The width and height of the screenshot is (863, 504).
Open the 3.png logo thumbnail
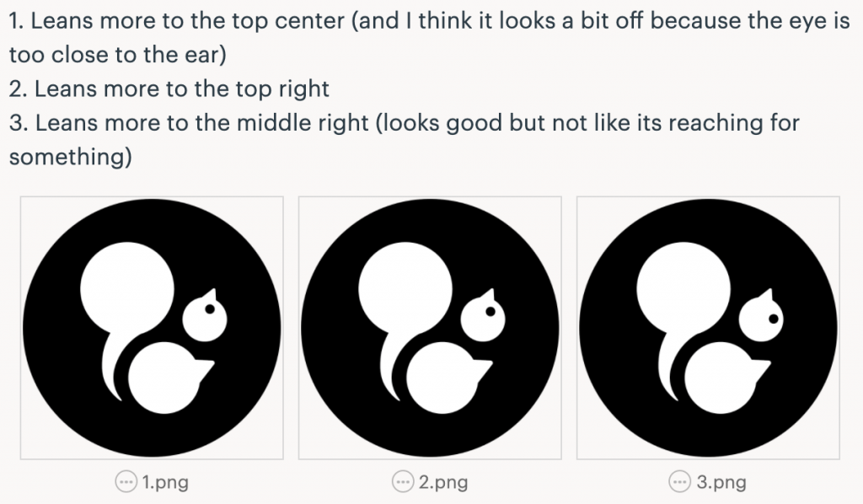[x=708, y=328]
